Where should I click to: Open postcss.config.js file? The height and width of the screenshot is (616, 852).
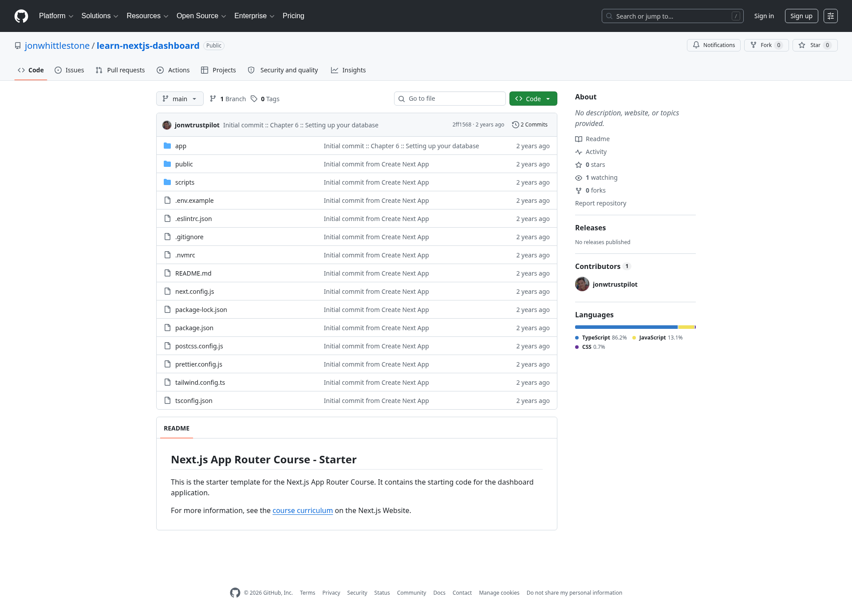(199, 346)
